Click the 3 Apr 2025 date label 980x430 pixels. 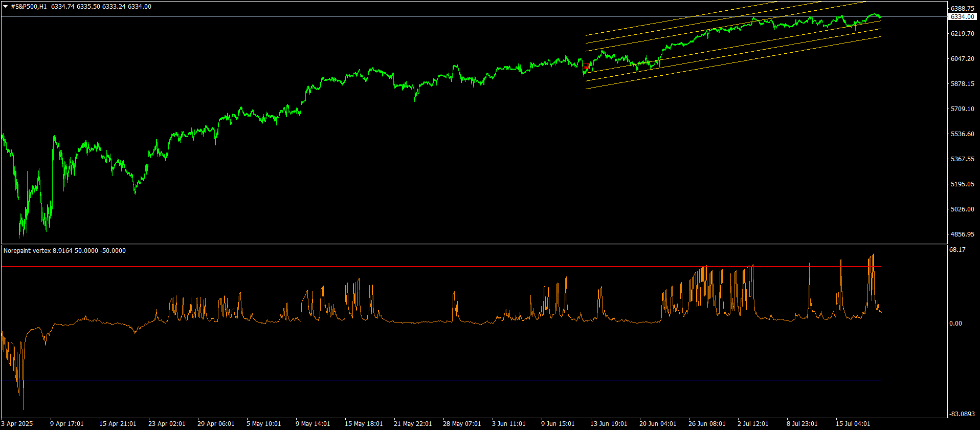tap(17, 424)
